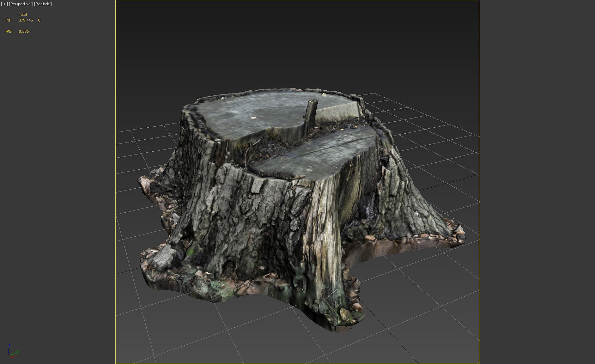
Task: Click the 'Tris:' statistics label
Action: [x=8, y=20]
